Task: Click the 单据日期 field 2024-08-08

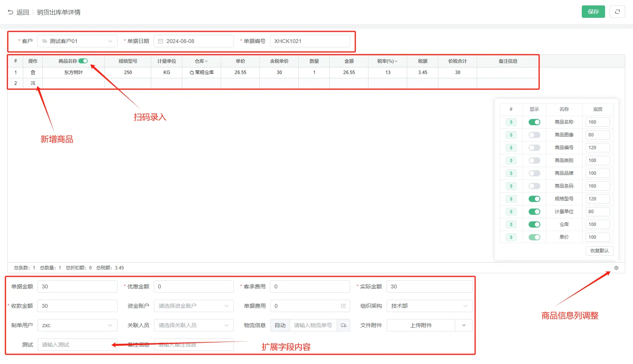Action: (x=194, y=41)
